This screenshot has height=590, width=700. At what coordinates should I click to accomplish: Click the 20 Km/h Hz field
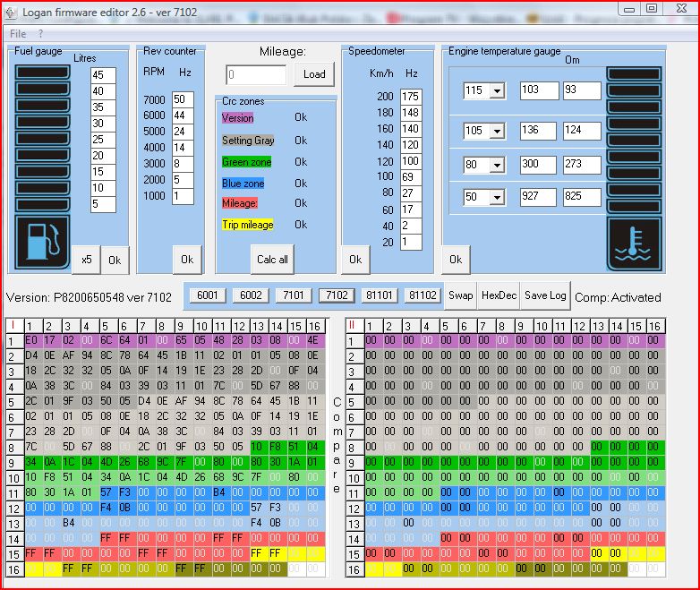point(411,242)
